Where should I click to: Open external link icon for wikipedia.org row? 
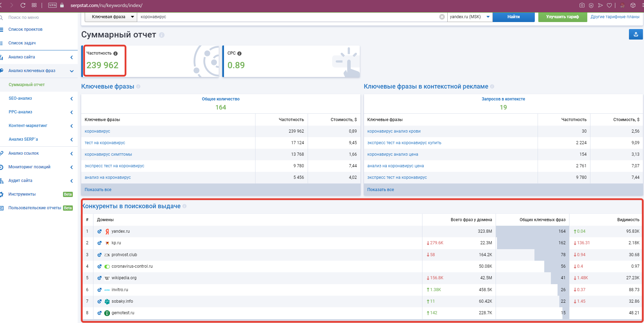(x=99, y=278)
